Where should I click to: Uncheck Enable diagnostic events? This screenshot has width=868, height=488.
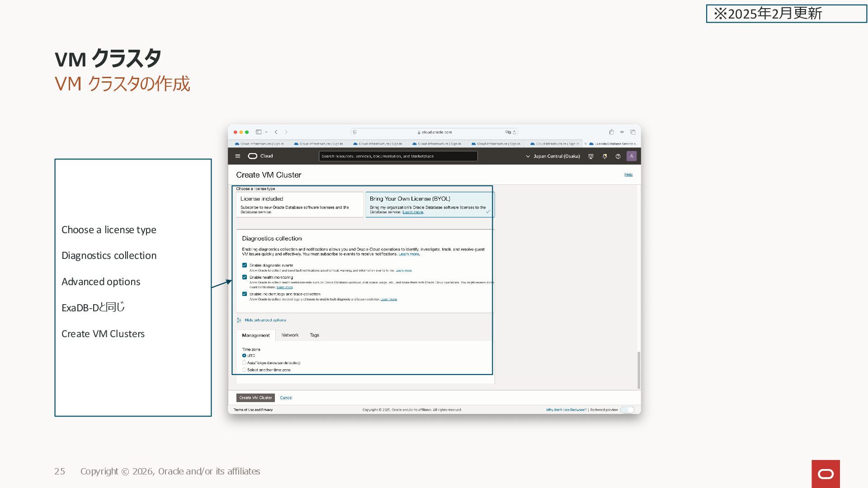[245, 265]
